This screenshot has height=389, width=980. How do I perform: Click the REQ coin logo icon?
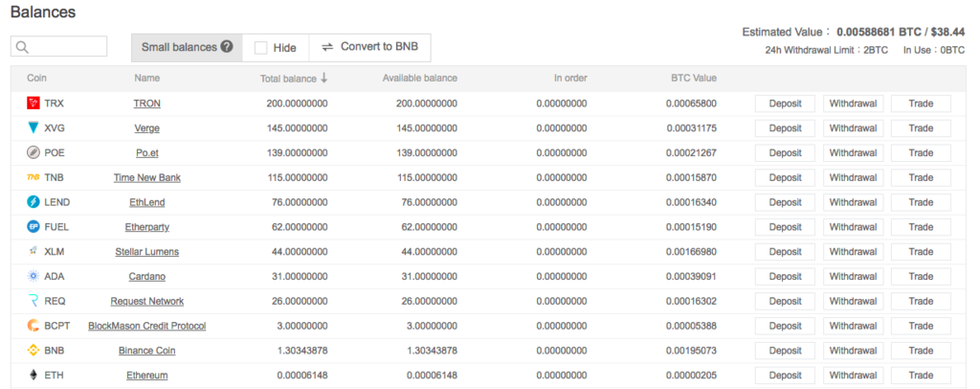33,302
